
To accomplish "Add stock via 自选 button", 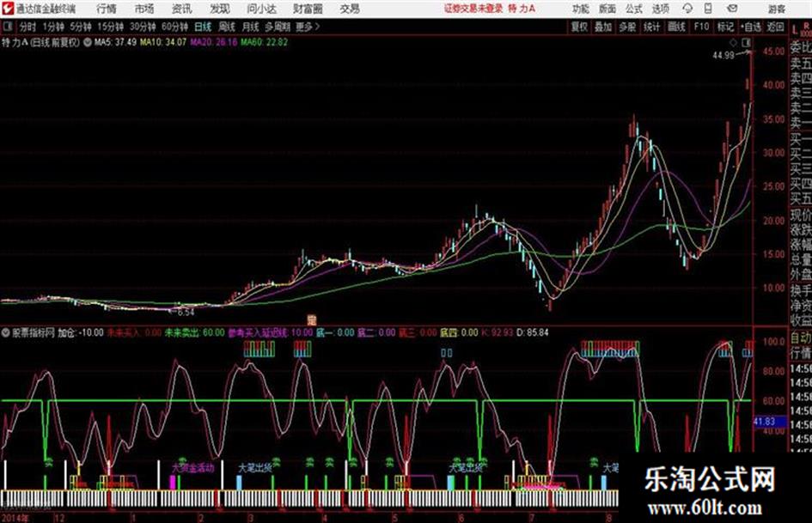I will click(x=750, y=27).
